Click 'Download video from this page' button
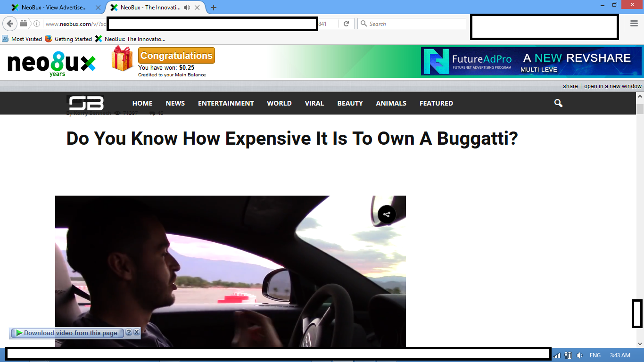Screen dimensions: 644x362 66,333
